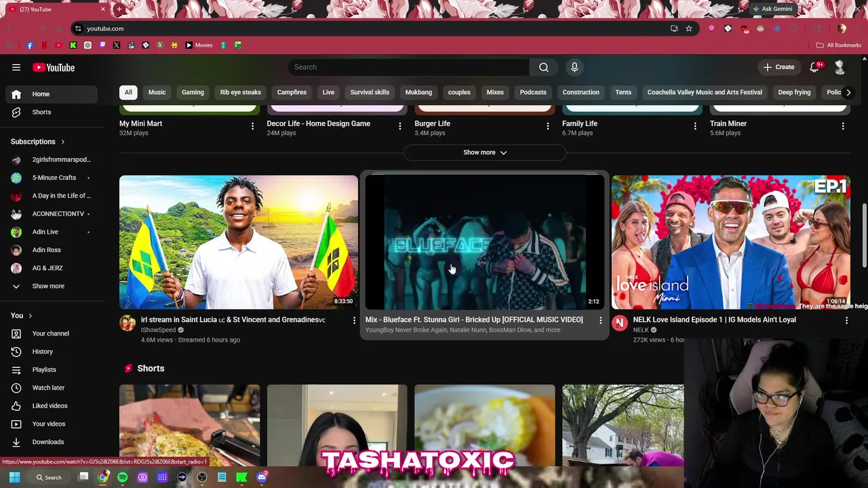868x488 pixels.
Task: Open options menu for Family Life
Action: pyautogui.click(x=694, y=126)
